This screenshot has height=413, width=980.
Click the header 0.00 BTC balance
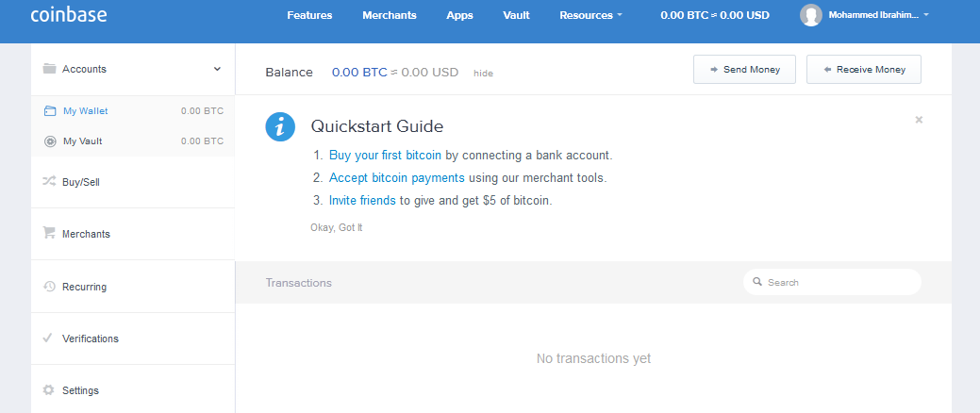(715, 16)
